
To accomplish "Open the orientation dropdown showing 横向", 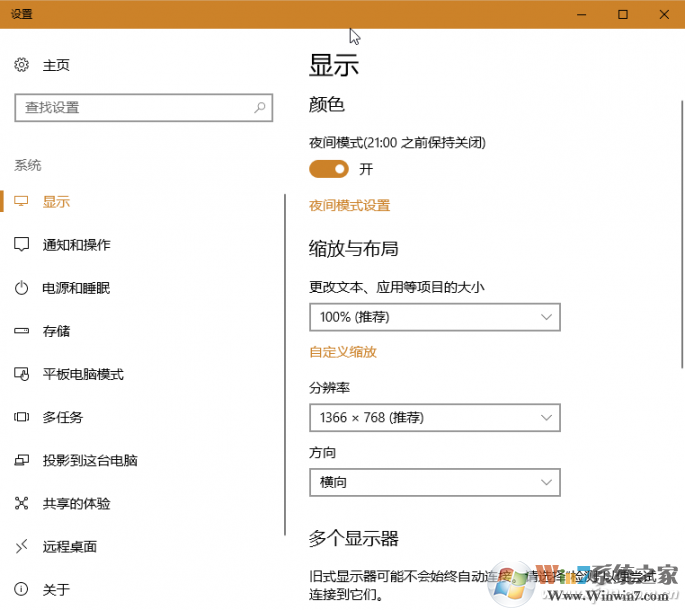I will tap(434, 482).
